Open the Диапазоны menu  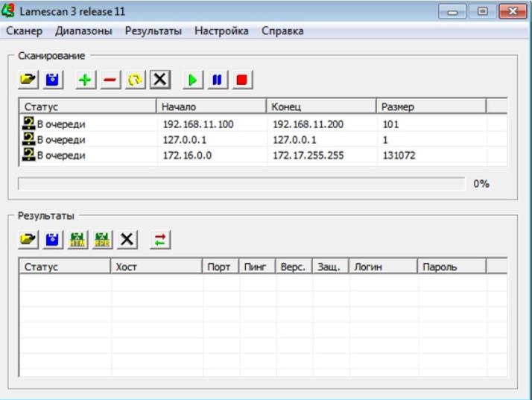tap(83, 31)
